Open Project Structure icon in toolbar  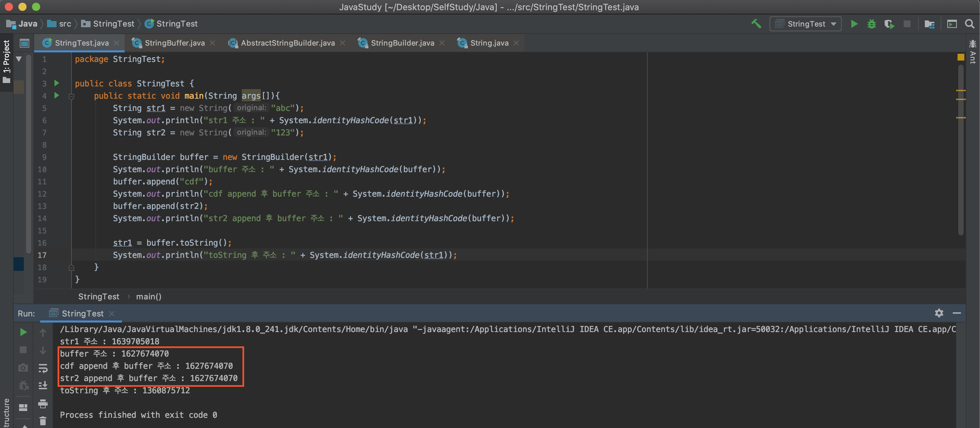[x=929, y=24]
